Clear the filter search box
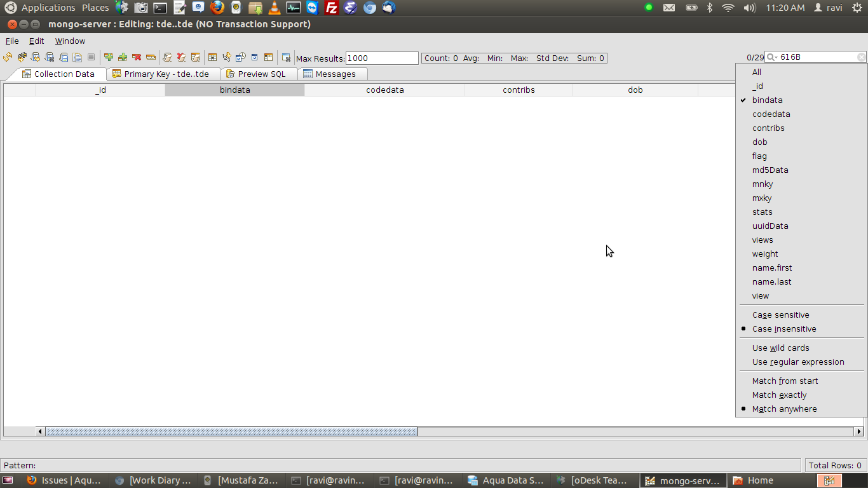This screenshot has width=868, height=488. click(x=861, y=57)
